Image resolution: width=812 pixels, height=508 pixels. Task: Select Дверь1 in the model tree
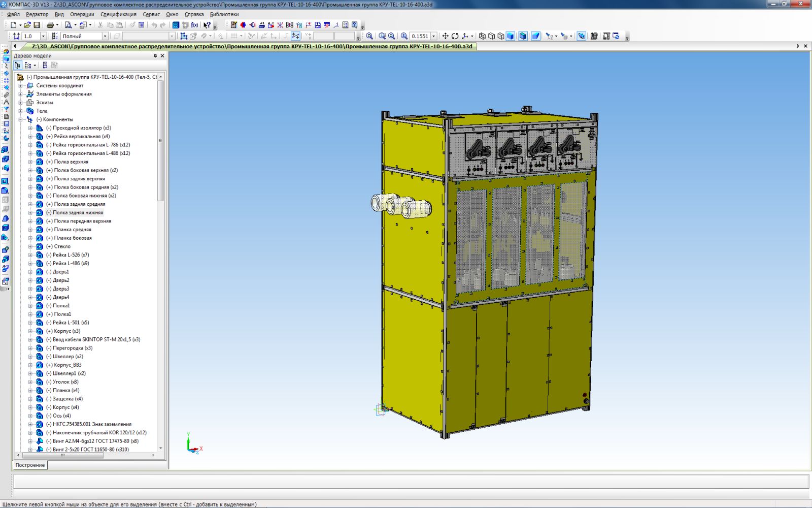(61, 272)
